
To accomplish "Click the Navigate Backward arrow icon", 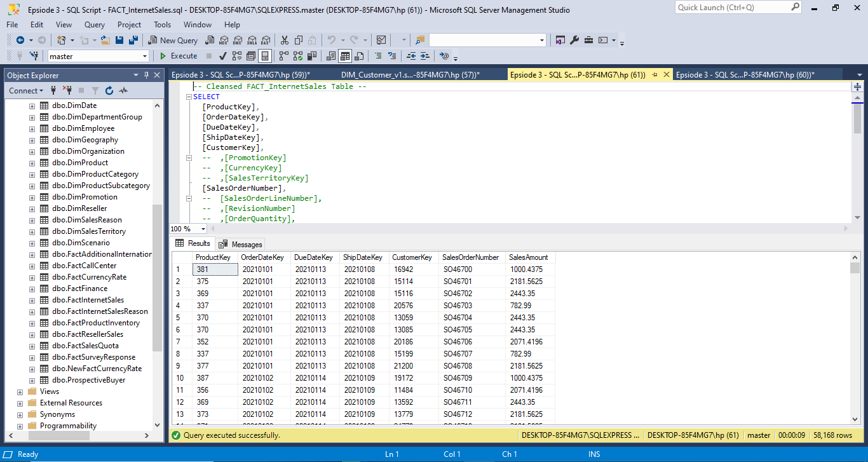I will coord(20,40).
